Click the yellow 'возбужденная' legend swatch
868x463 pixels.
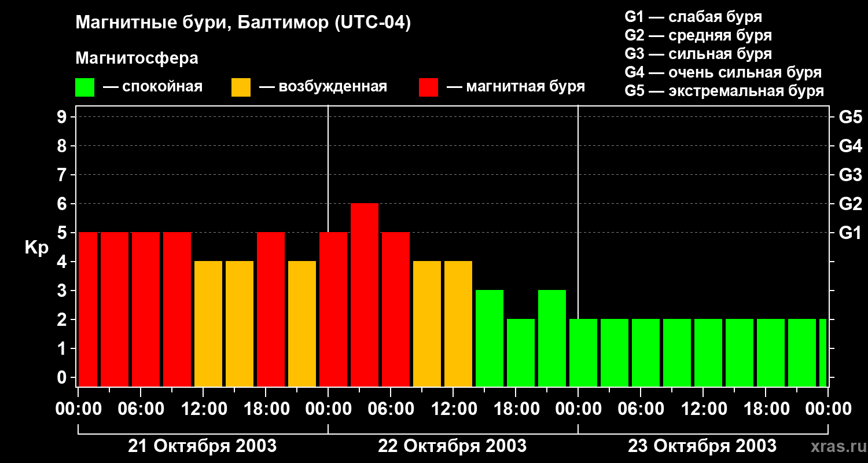241,87
